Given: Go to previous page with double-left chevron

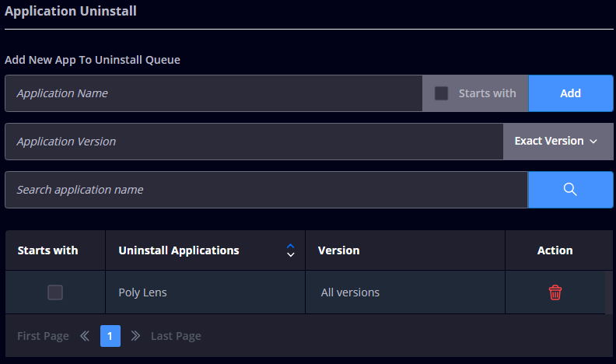Looking at the screenshot, I should [x=85, y=336].
